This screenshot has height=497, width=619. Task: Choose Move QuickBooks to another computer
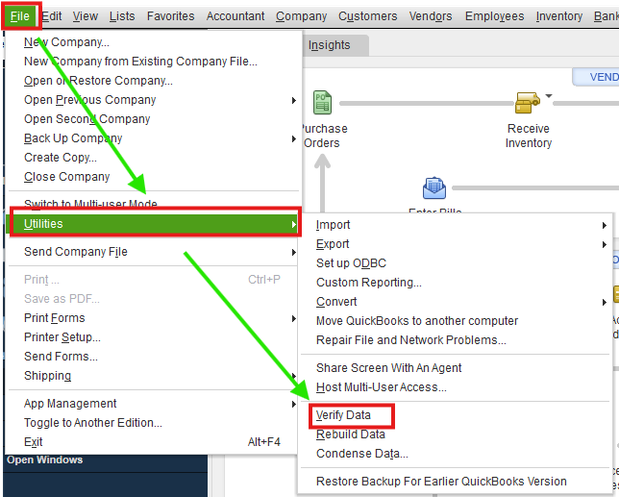[455, 321]
